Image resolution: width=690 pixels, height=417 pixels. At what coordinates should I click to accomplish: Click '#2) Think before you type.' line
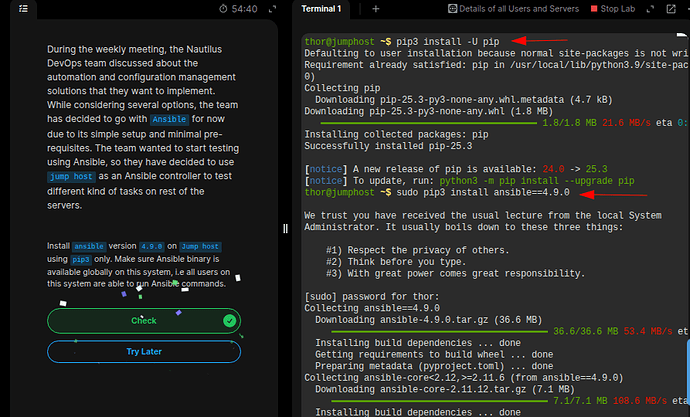tap(396, 262)
